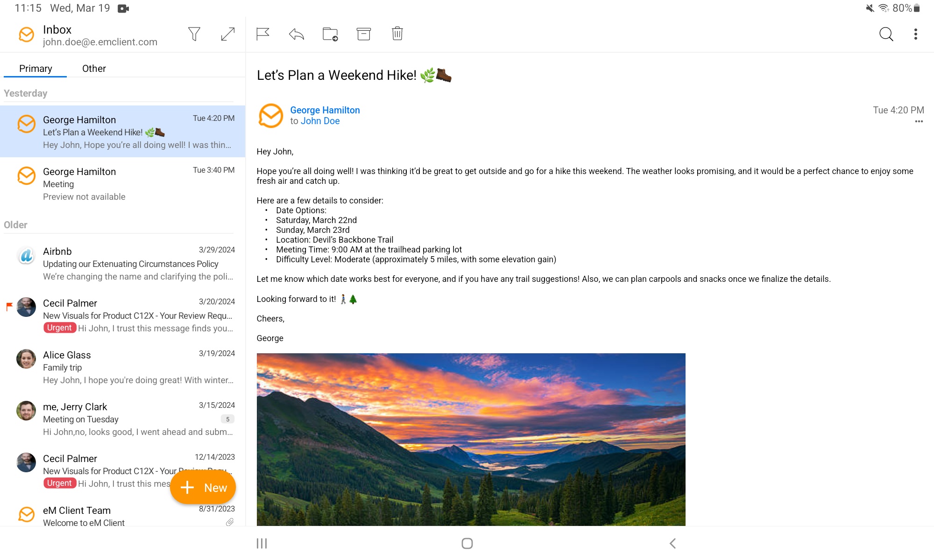Image resolution: width=934 pixels, height=560 pixels.
Task: Click the conversation count badge 5
Action: [x=227, y=419]
